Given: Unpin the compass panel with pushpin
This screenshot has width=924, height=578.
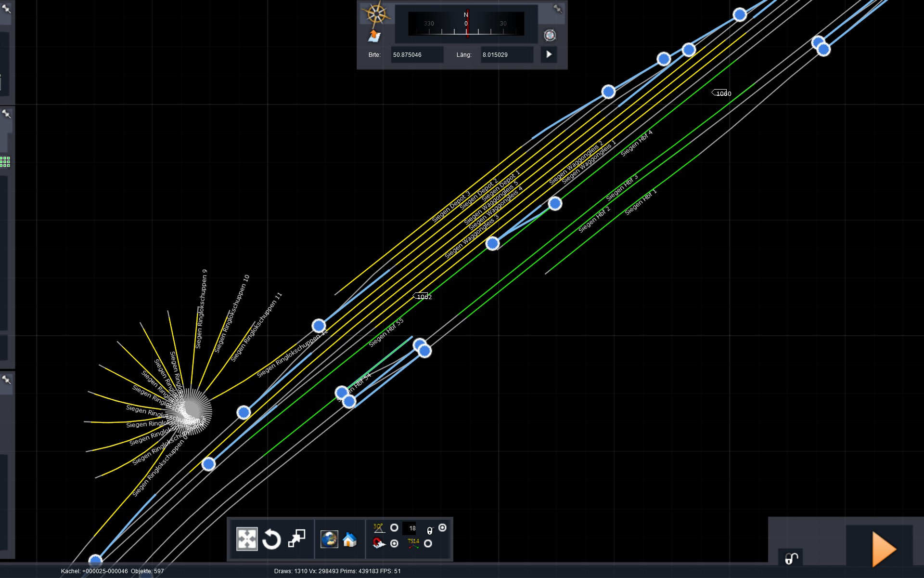Looking at the screenshot, I should point(557,9).
